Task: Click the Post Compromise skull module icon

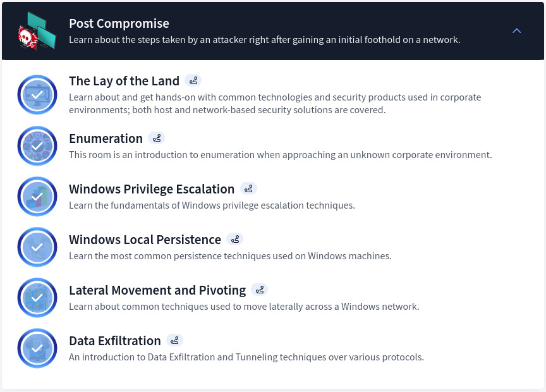Action: tap(37, 30)
